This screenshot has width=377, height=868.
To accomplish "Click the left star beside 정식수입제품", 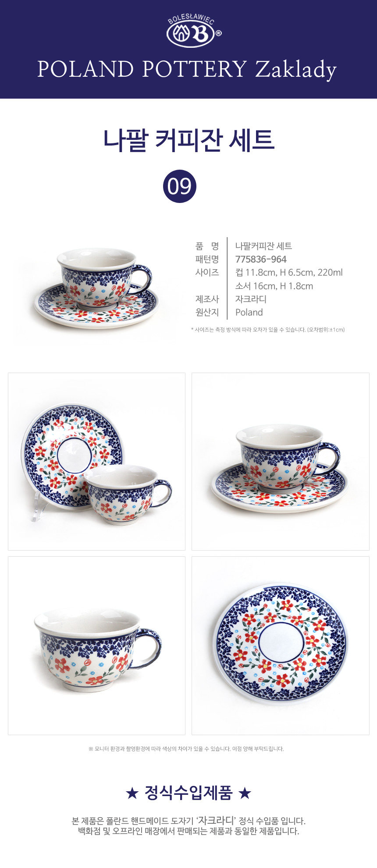I will [x=132, y=793].
